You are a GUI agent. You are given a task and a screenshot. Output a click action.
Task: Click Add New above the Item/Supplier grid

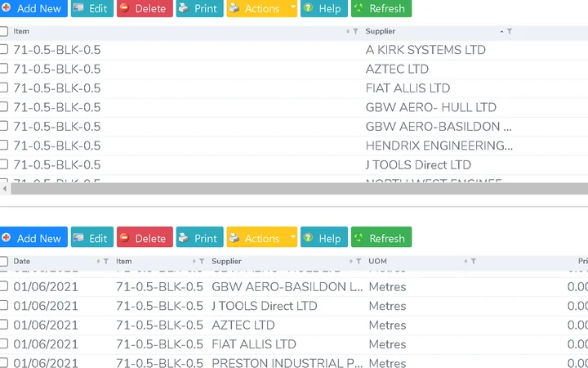[33, 8]
